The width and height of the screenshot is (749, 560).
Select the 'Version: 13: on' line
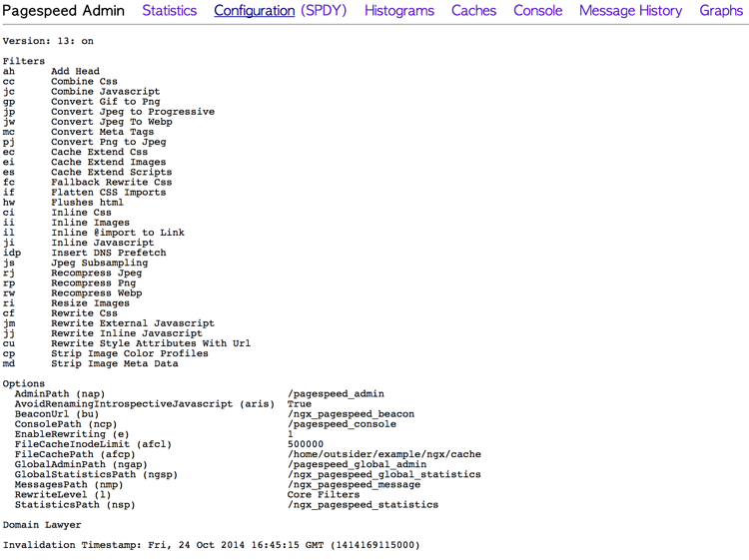click(x=48, y=41)
